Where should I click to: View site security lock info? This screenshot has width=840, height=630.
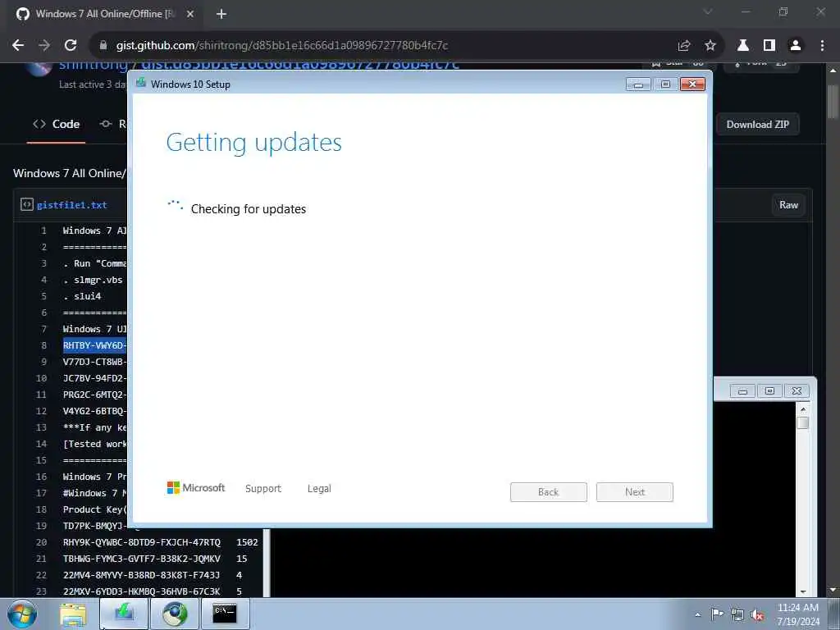(103, 46)
